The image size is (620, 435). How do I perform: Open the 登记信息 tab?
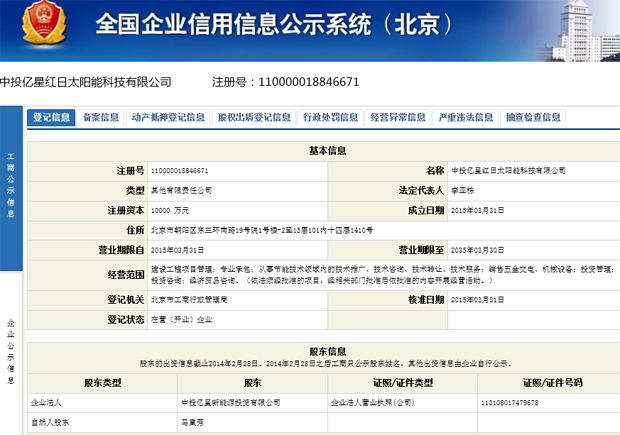(x=52, y=118)
